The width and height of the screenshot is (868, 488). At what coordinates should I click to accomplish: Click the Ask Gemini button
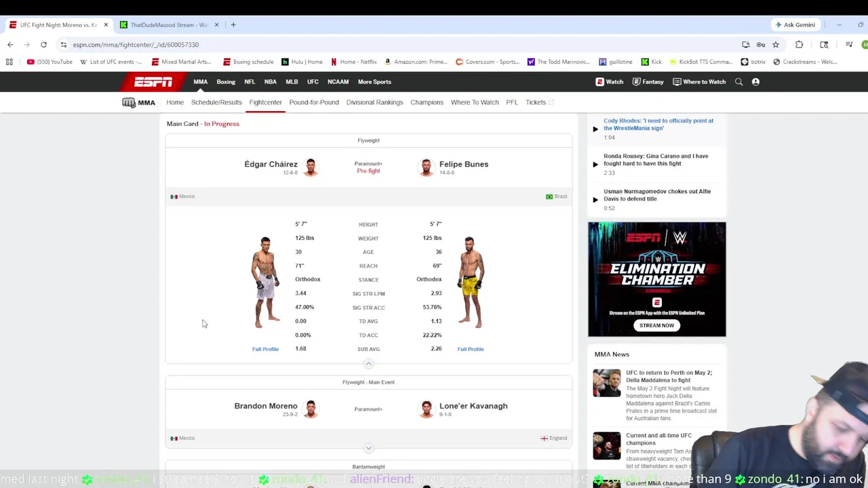(x=795, y=25)
